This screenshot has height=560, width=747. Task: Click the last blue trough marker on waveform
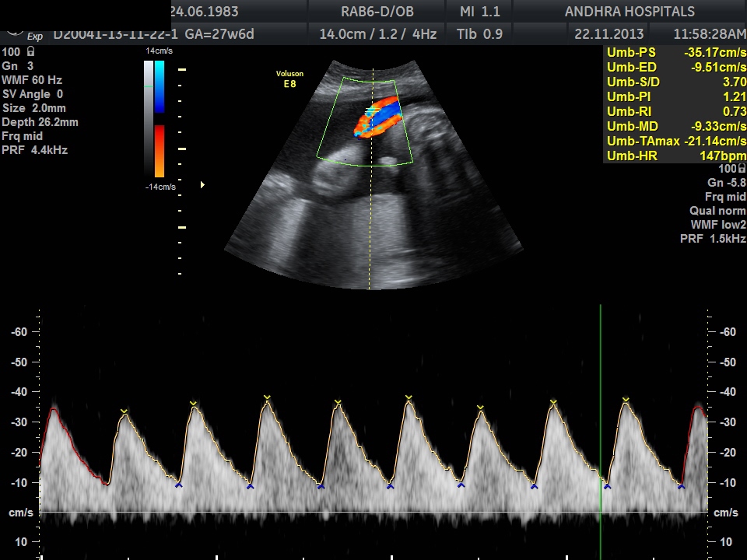tap(681, 486)
